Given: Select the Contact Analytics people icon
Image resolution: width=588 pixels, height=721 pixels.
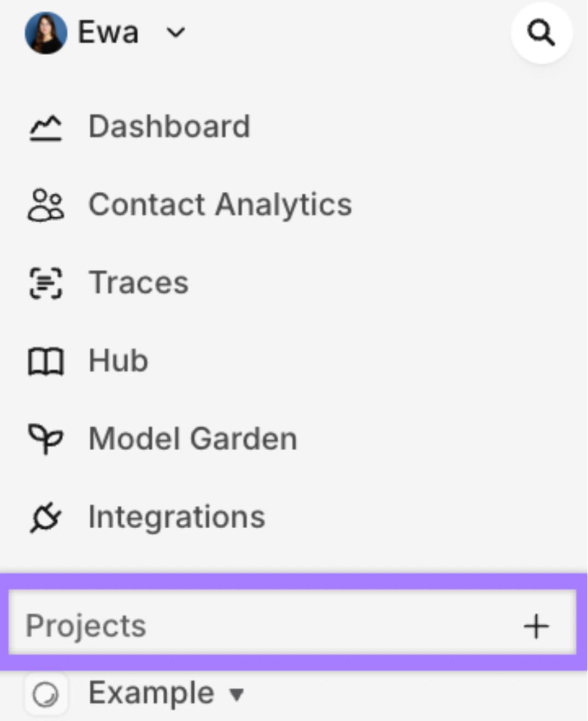Looking at the screenshot, I should coord(44,205).
